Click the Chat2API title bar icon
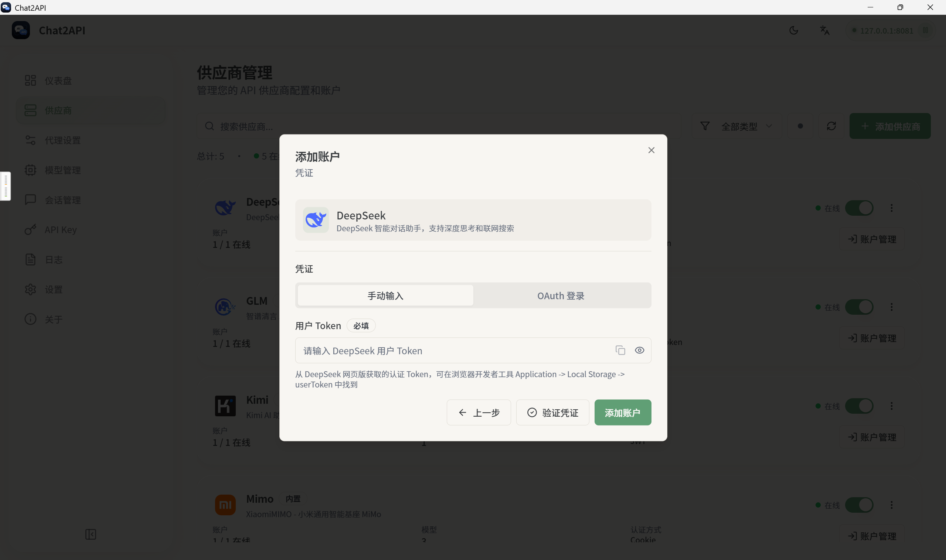 click(6, 7)
